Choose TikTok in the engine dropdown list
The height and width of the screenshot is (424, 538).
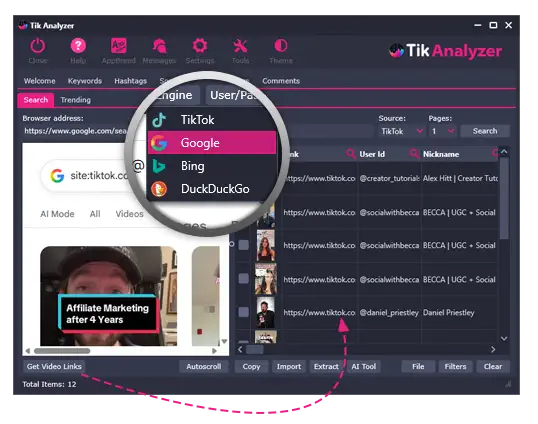pyautogui.click(x=212, y=120)
